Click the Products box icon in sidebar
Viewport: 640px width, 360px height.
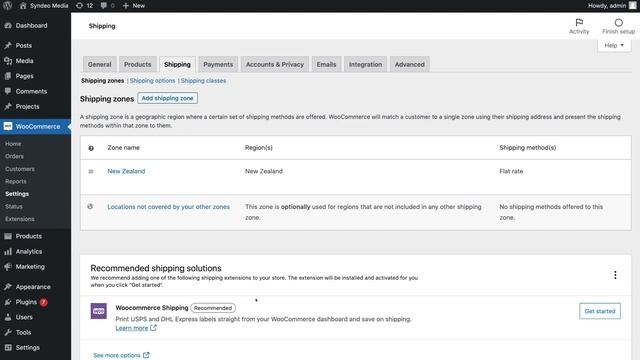click(8, 236)
